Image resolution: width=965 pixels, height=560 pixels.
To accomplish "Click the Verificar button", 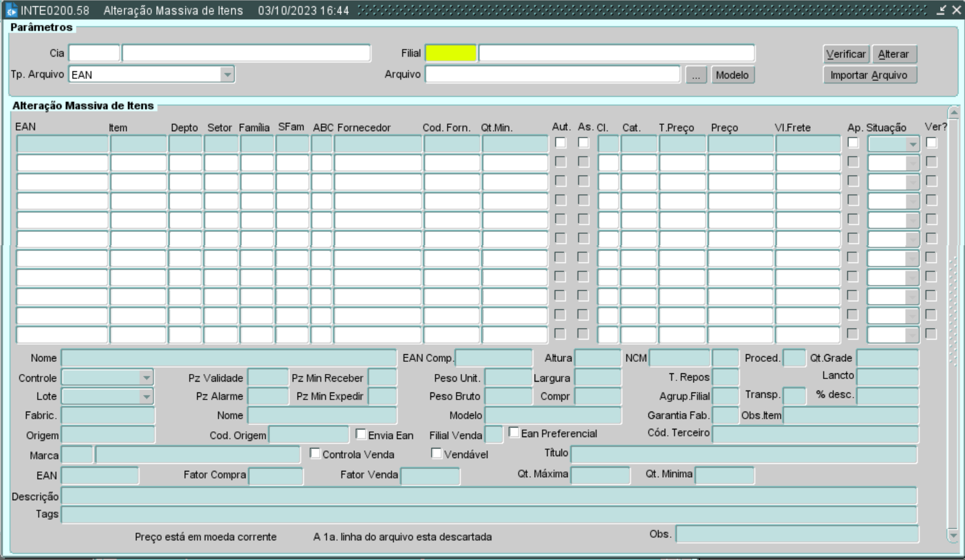I will tap(846, 54).
